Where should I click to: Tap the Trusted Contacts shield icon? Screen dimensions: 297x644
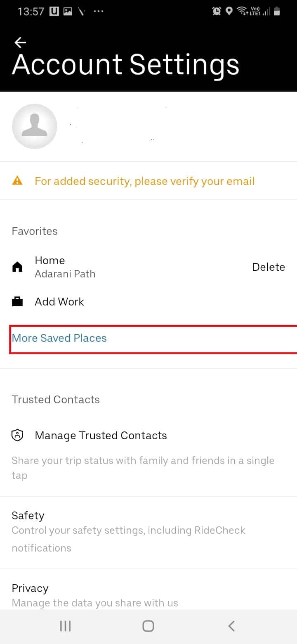coord(17,435)
